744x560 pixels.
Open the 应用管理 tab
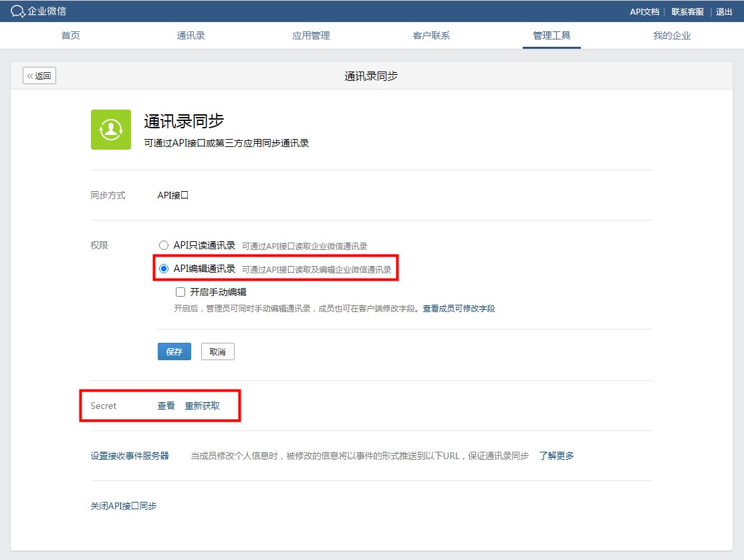coord(311,35)
